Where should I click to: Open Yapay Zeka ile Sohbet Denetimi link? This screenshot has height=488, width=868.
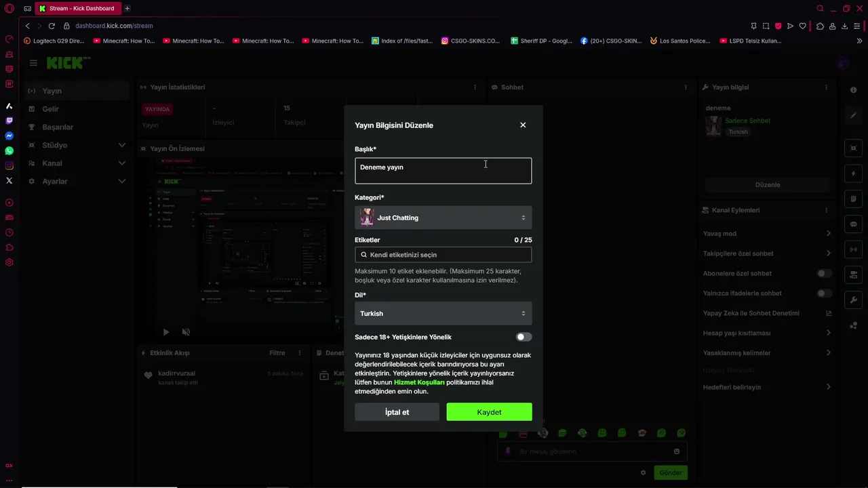pyautogui.click(x=767, y=313)
